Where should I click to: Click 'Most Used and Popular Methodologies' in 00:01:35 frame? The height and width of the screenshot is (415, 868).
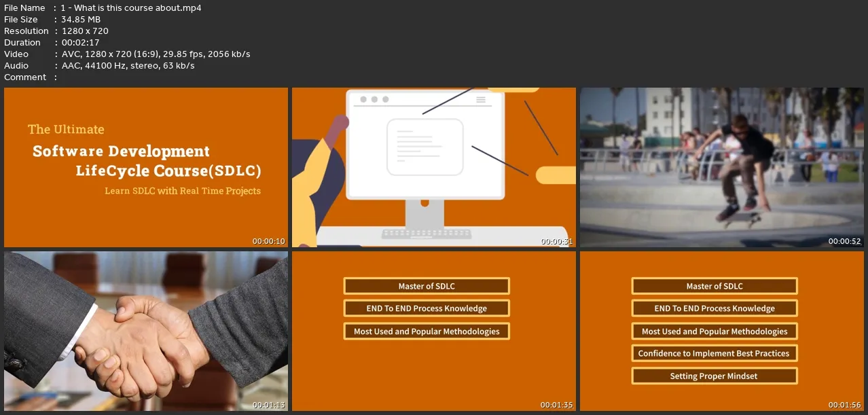pos(427,331)
